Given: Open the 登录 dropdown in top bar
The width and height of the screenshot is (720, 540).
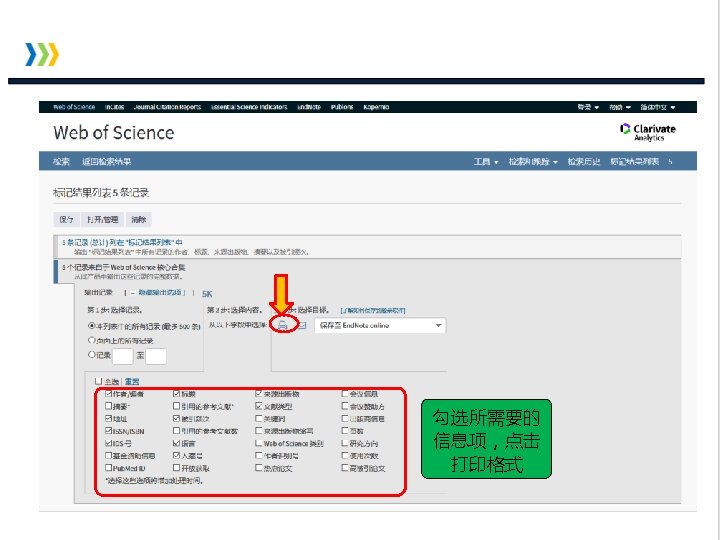Looking at the screenshot, I should click(588, 107).
